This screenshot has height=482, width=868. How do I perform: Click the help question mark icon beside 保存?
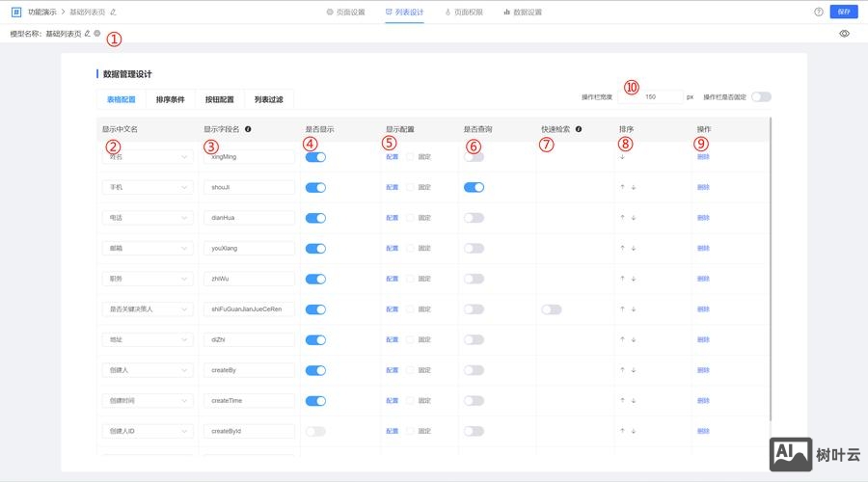point(819,12)
